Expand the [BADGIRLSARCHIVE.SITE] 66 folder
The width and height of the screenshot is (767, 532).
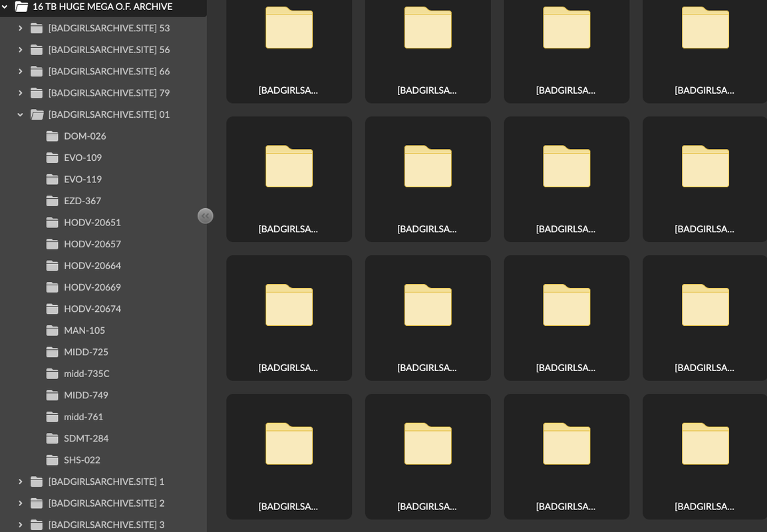[x=20, y=71]
